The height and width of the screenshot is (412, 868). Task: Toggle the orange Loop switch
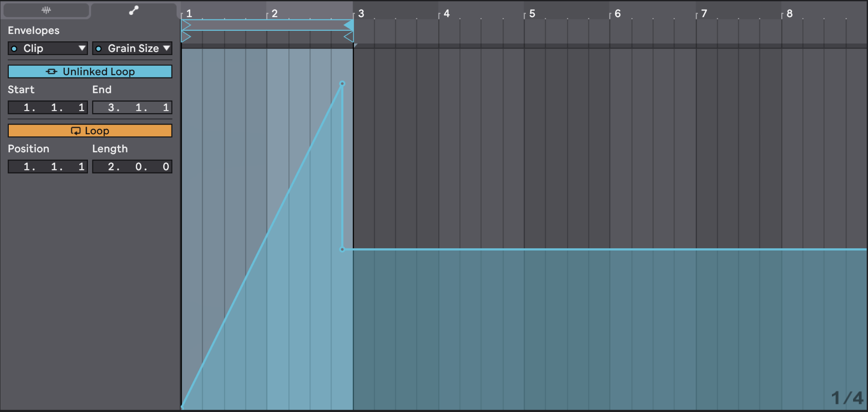tap(90, 131)
